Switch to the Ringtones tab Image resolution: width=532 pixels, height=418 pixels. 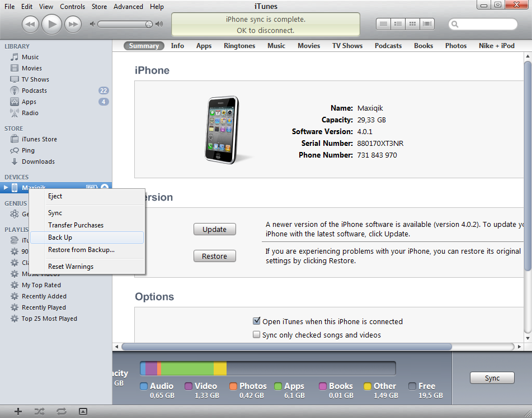pos(239,46)
